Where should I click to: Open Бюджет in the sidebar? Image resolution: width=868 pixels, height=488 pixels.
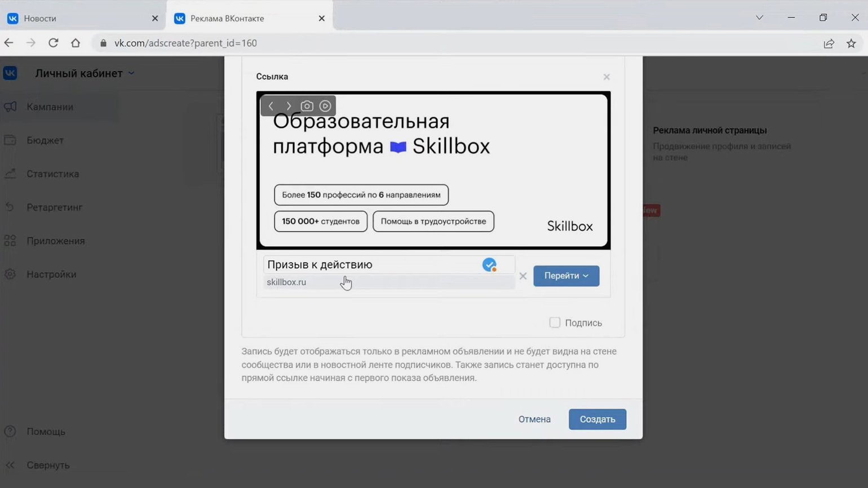pos(45,140)
